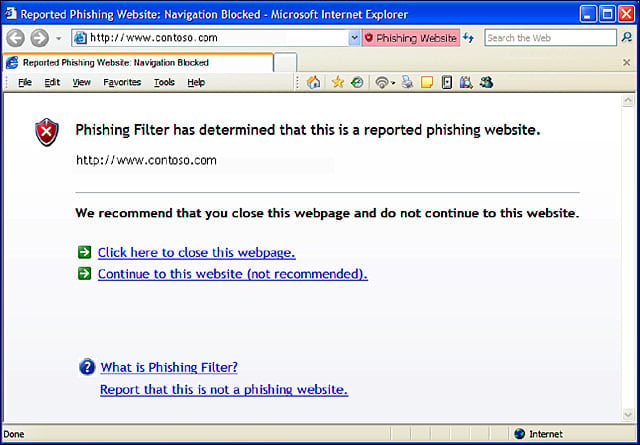This screenshot has width=640, height=445.
Task: Click the blue question mark help icon
Action: [87, 367]
